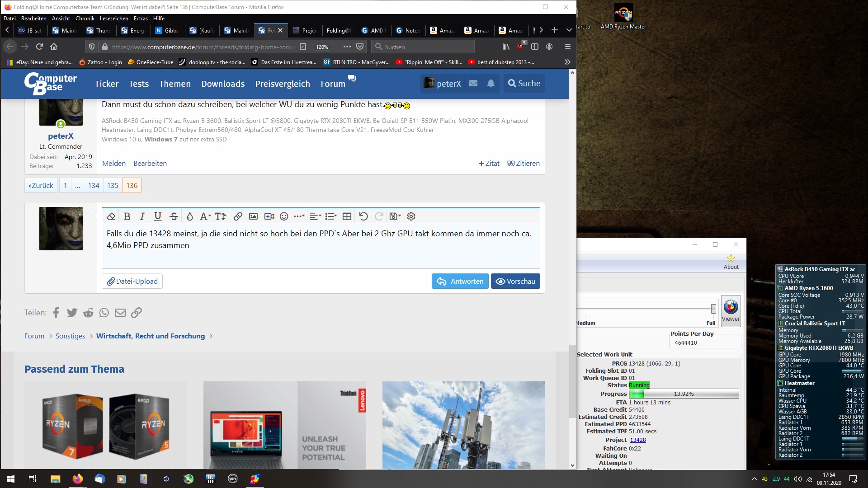Viewport: 868px width, 488px height.
Task: Adjust the folding power slider handle
Action: 713,309
